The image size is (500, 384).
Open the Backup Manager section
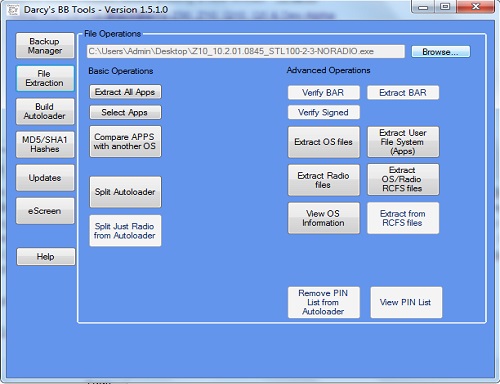click(x=45, y=46)
